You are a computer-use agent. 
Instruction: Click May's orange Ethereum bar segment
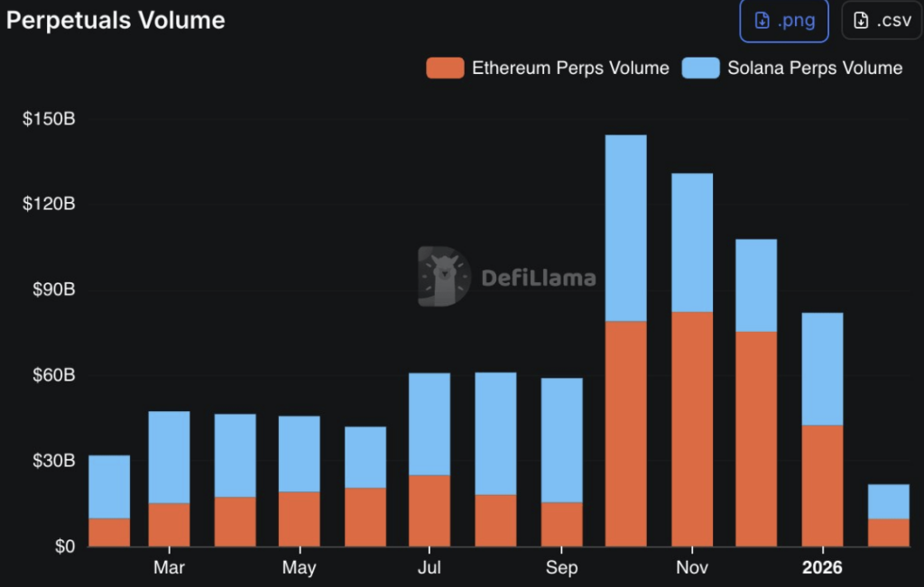tap(299, 518)
